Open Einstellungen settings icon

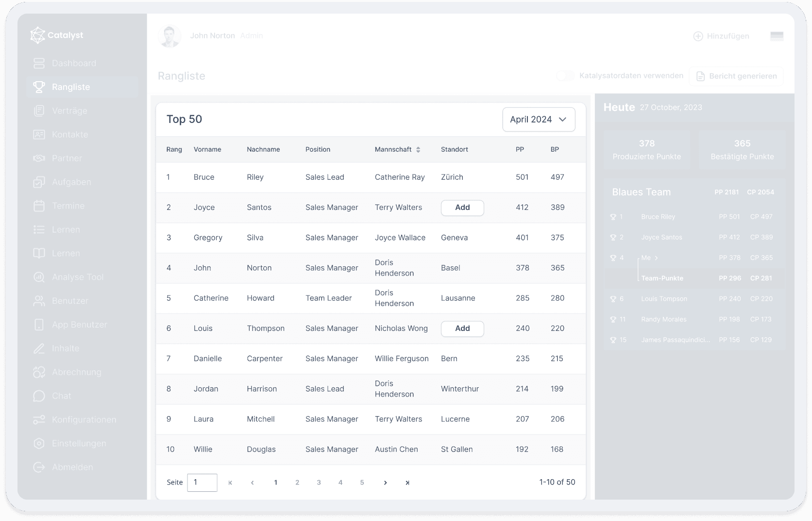(39, 444)
